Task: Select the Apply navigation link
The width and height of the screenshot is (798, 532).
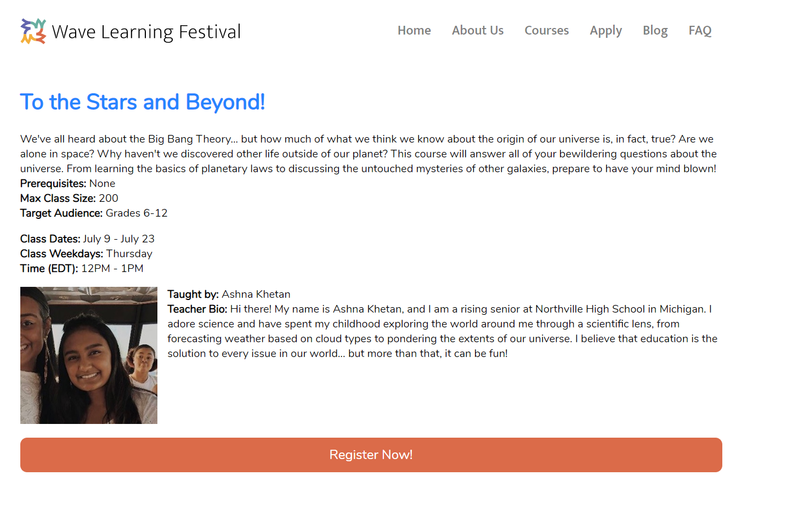Action: click(605, 31)
